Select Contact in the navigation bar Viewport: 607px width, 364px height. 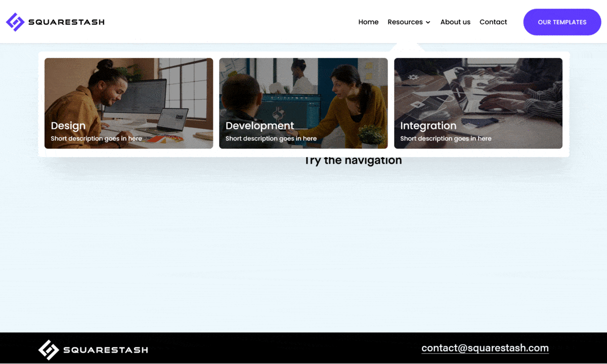pyautogui.click(x=493, y=22)
